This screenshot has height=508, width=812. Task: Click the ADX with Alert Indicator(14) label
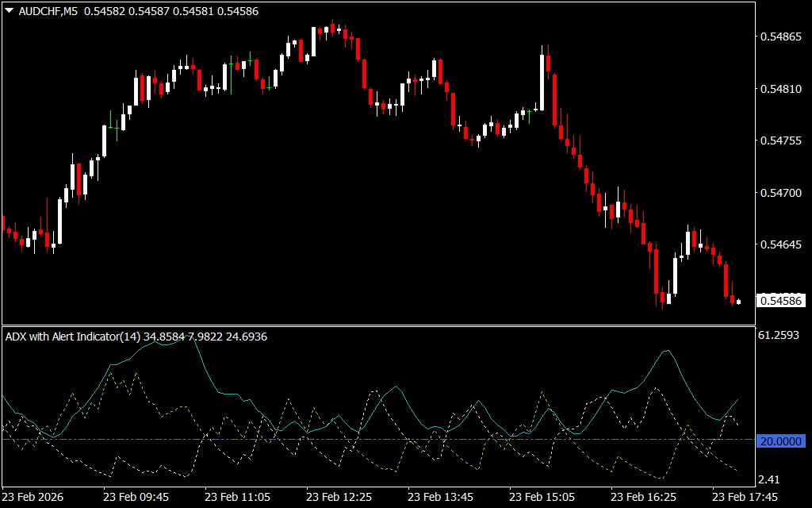(x=73, y=337)
